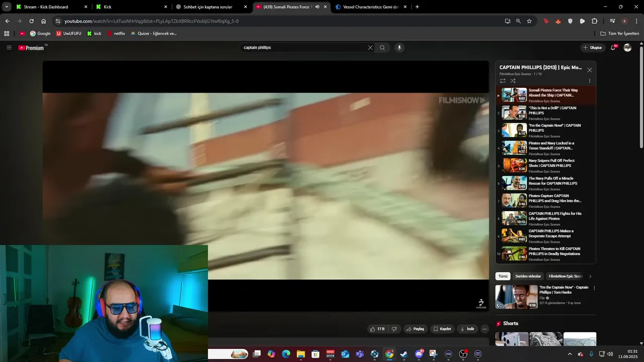
Task: Close the Captain Phillips playlist panel
Action: tap(590, 70)
